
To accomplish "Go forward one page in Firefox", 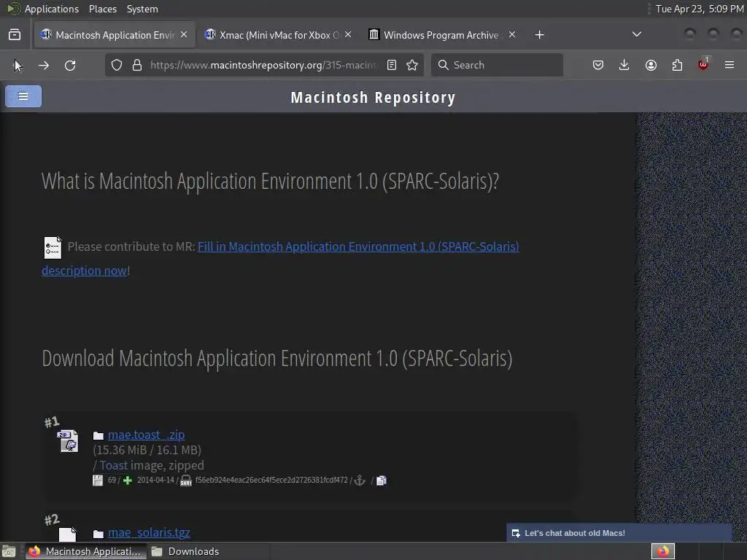I will (44, 65).
